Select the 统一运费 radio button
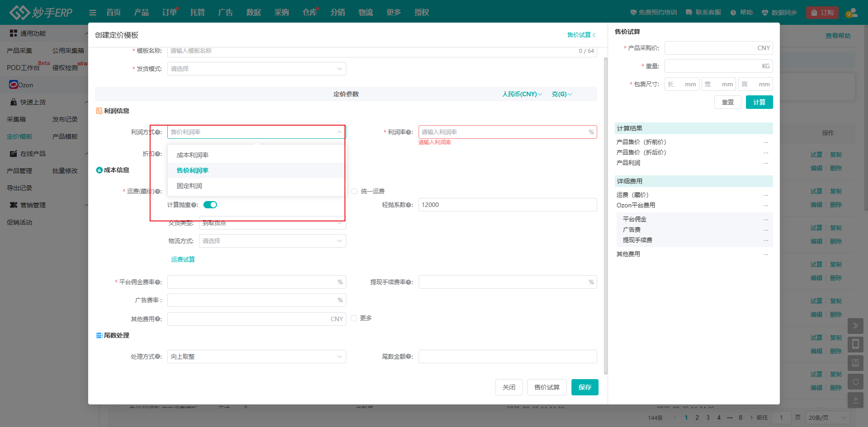This screenshot has width=868, height=427. click(x=354, y=191)
